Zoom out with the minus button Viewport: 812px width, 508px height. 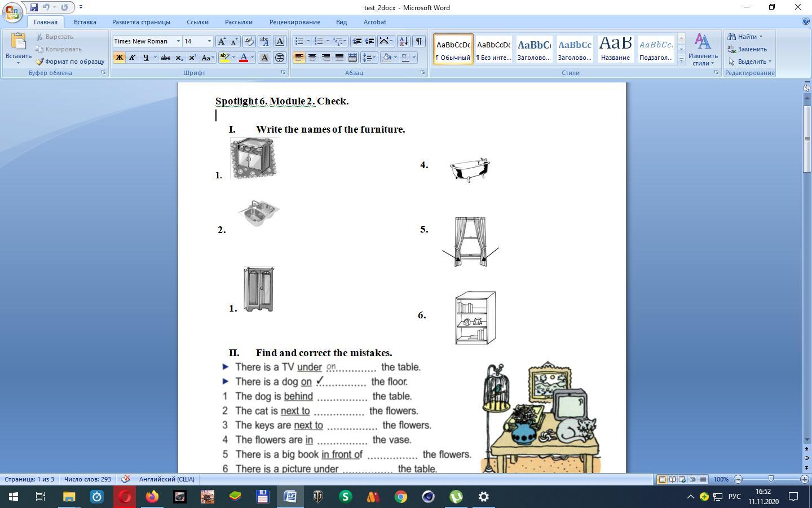tap(738, 479)
